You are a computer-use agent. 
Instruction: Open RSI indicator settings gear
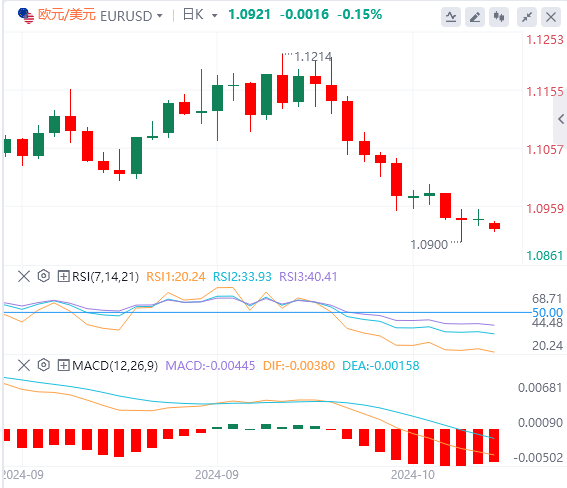(43, 276)
